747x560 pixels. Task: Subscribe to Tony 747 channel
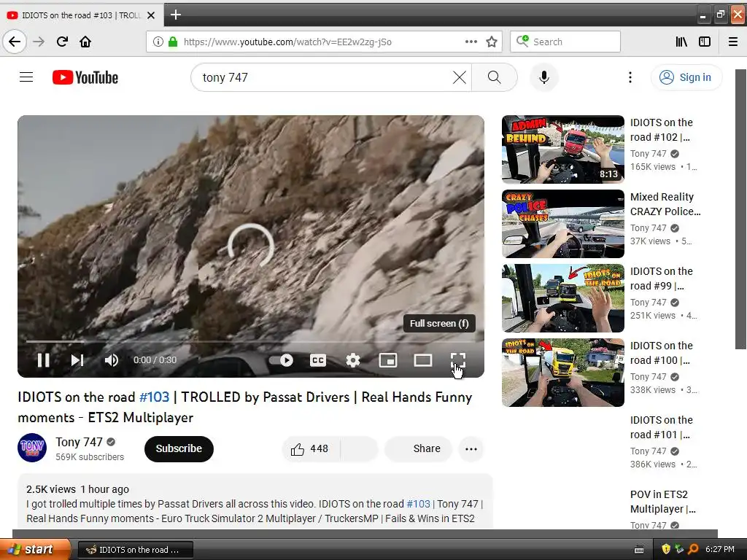179,448
